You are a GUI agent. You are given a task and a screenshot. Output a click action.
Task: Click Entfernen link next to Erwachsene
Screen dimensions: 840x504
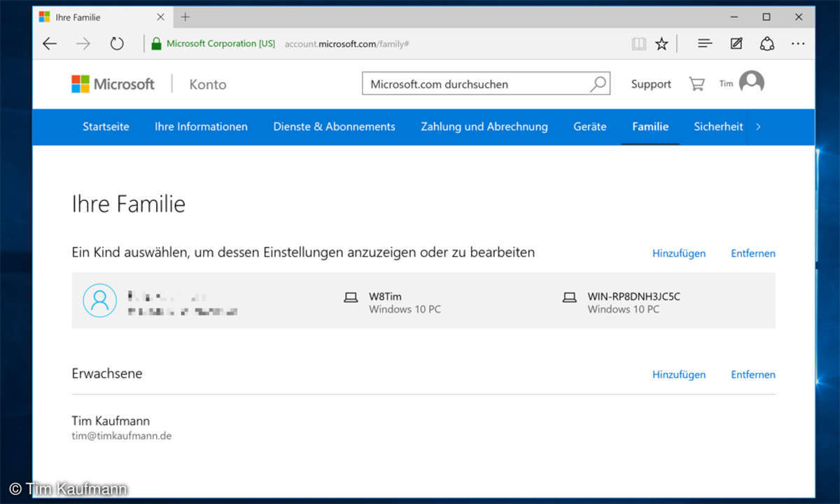point(753,374)
